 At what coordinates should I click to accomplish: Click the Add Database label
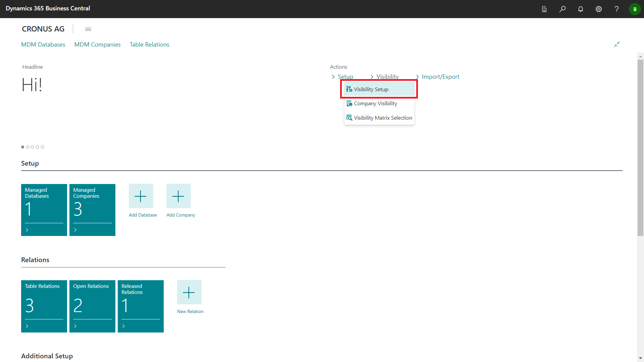[143, 215]
